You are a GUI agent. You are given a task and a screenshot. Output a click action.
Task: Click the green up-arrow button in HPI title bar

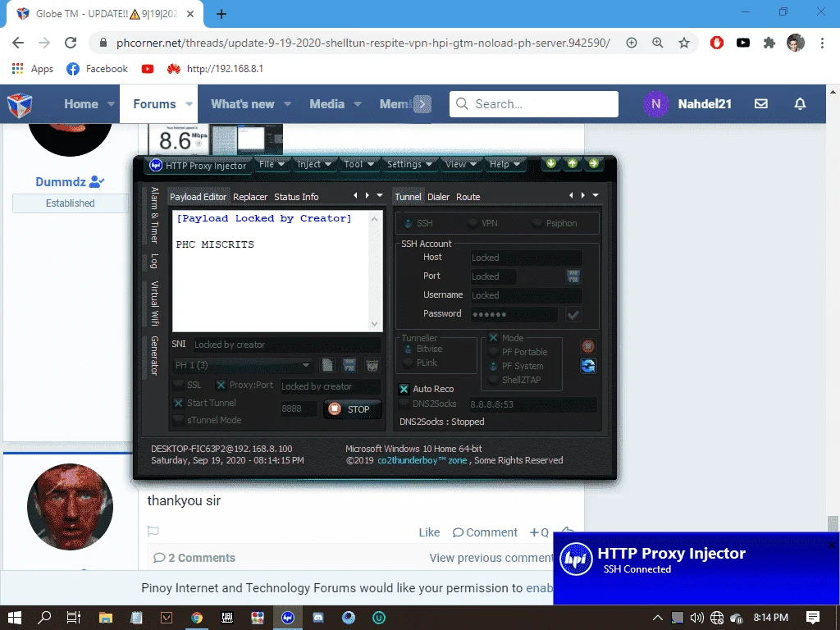[572, 163]
